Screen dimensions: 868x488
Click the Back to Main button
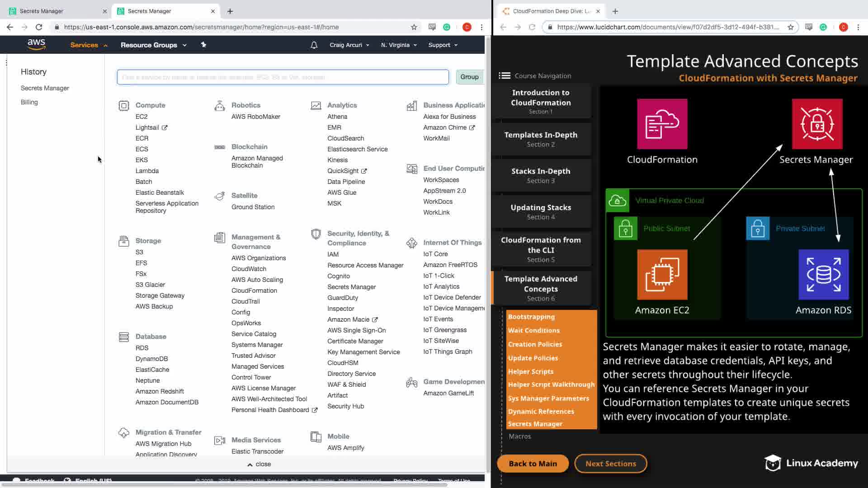pyautogui.click(x=533, y=464)
